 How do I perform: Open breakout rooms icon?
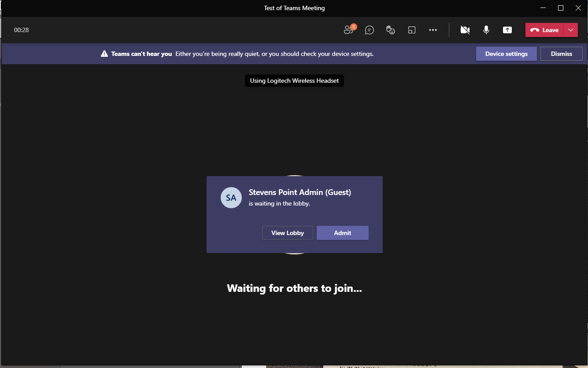pos(412,30)
